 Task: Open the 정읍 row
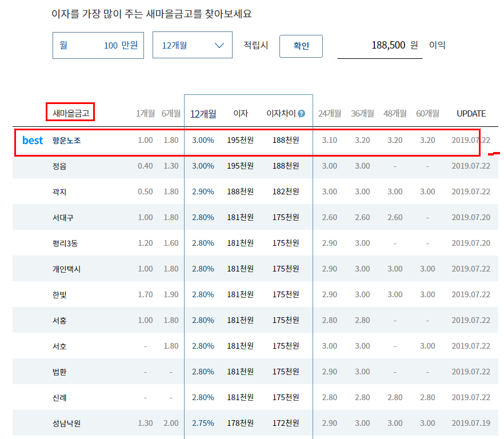(x=255, y=166)
